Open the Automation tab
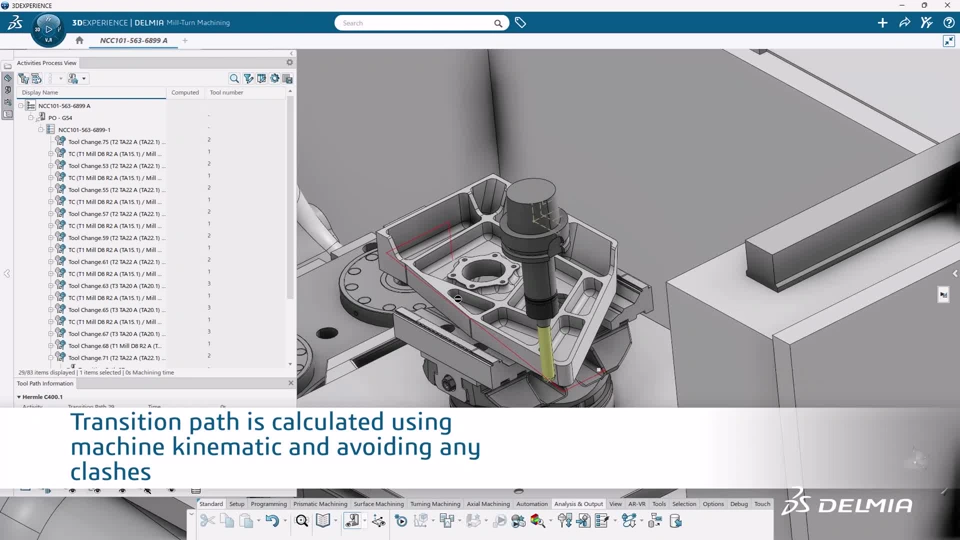The width and height of the screenshot is (960, 540). click(x=531, y=504)
